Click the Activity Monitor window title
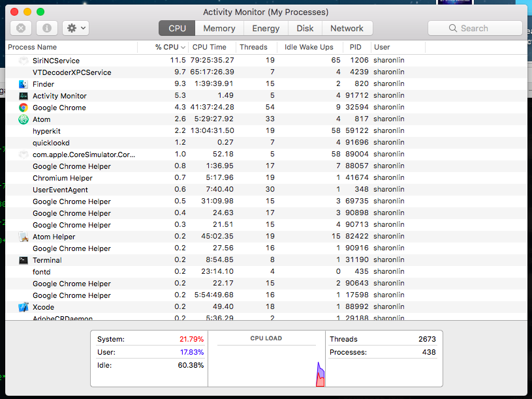This screenshot has width=532, height=399. (x=266, y=12)
